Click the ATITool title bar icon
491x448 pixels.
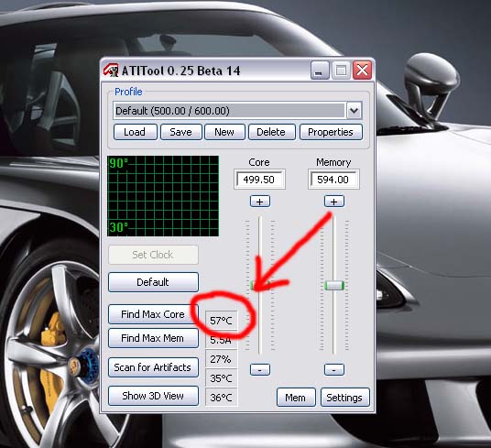pyautogui.click(x=111, y=71)
